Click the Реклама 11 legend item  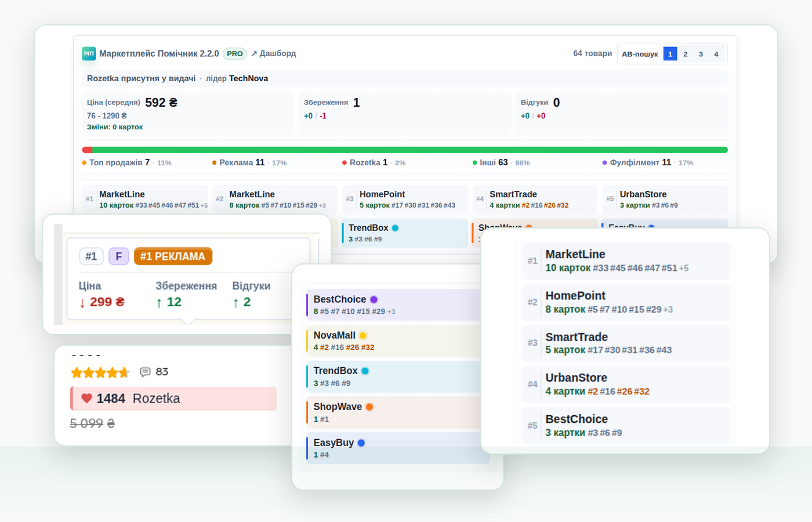pos(249,163)
